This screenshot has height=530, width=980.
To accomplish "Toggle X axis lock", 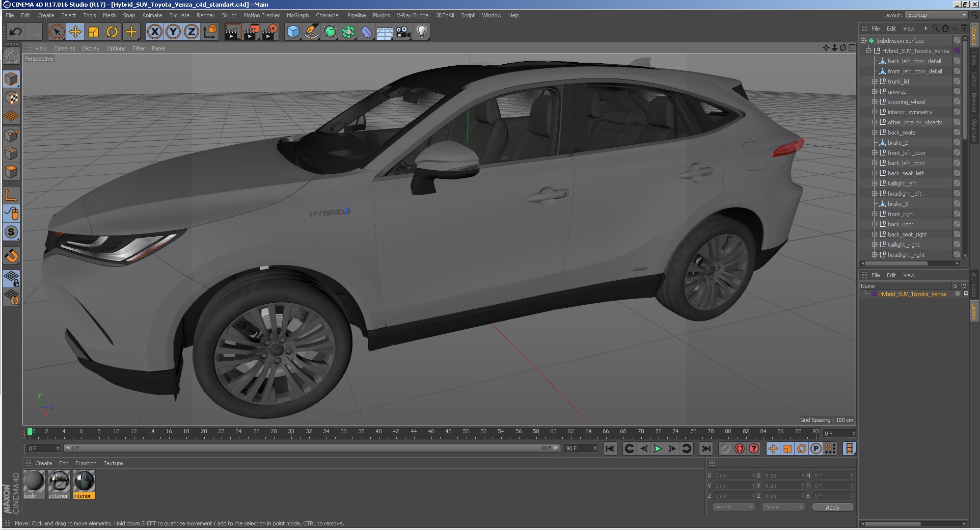I will (155, 32).
